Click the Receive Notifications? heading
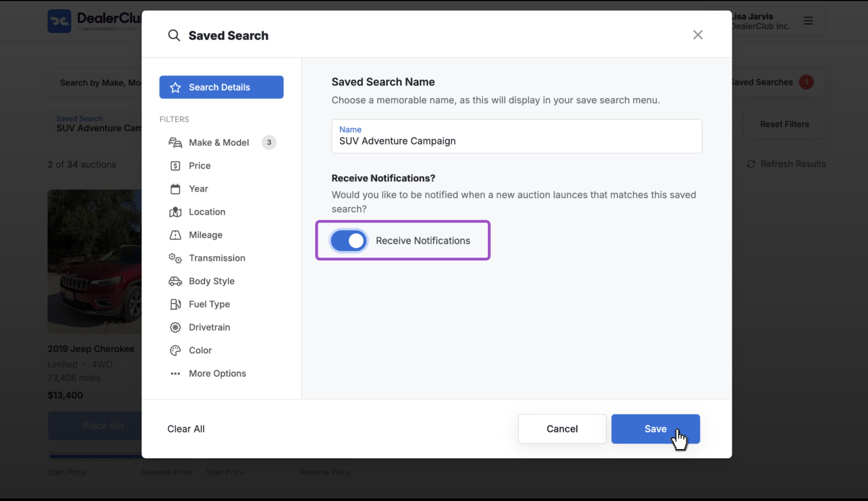Image resolution: width=868 pixels, height=501 pixels. [x=383, y=178]
